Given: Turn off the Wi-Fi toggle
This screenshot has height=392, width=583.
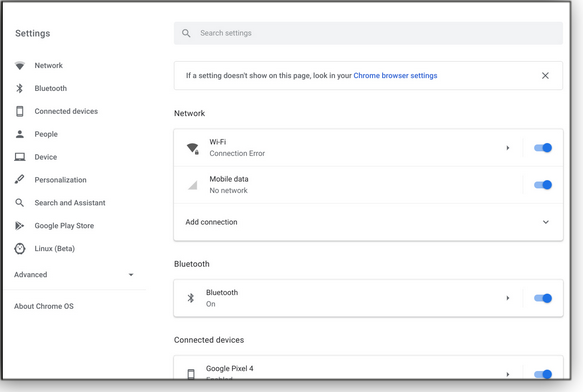Looking at the screenshot, I should [543, 148].
